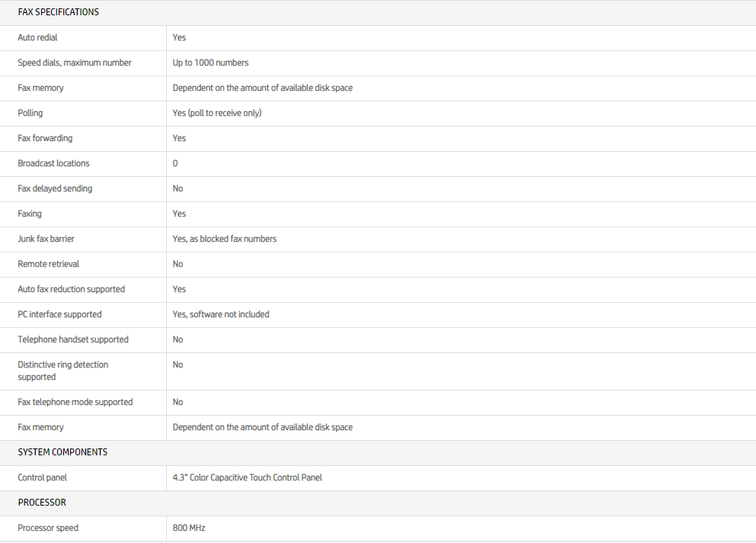Click the Auto fax reduction supported label

(x=71, y=289)
